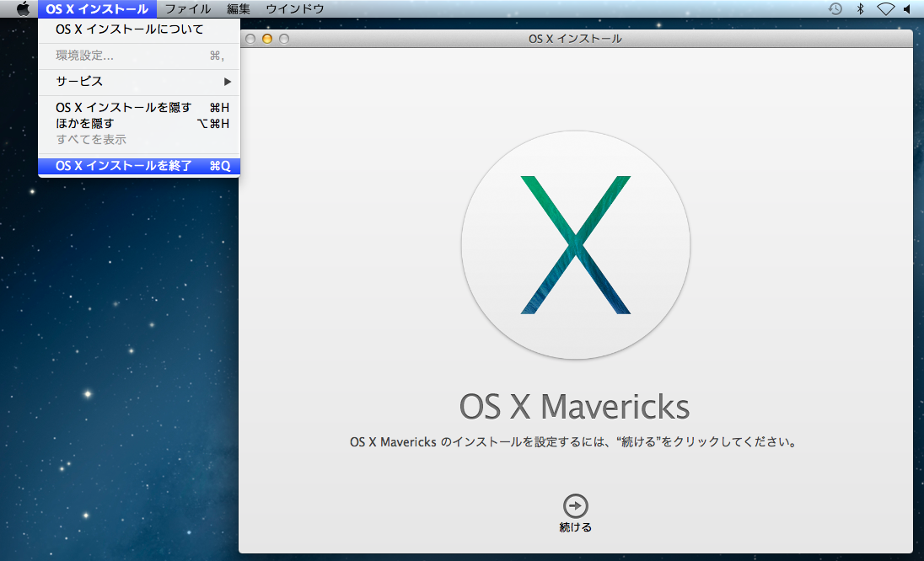Viewport: 924px width, 561px height.
Task: Open the Apple menu
Action: click(23, 8)
